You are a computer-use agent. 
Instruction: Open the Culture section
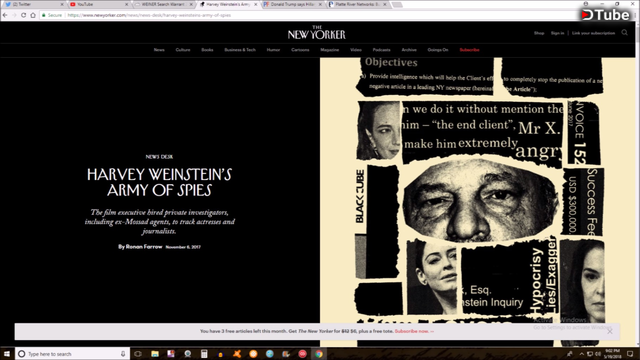(x=183, y=50)
